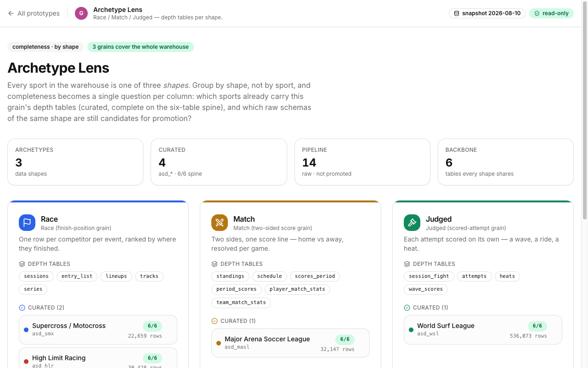Click the layers icon beside Race DEPTH TABLES
The height and width of the screenshot is (368, 588).
(x=22, y=264)
